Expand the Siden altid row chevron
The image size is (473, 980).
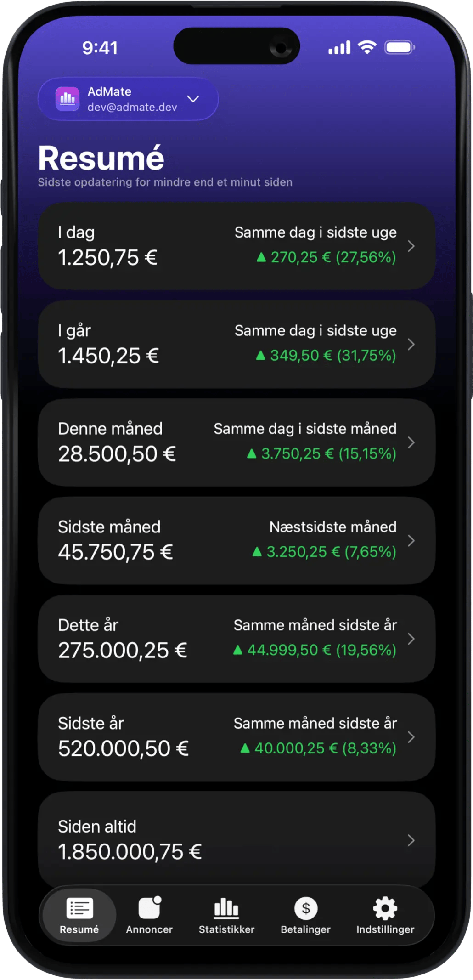coord(411,840)
